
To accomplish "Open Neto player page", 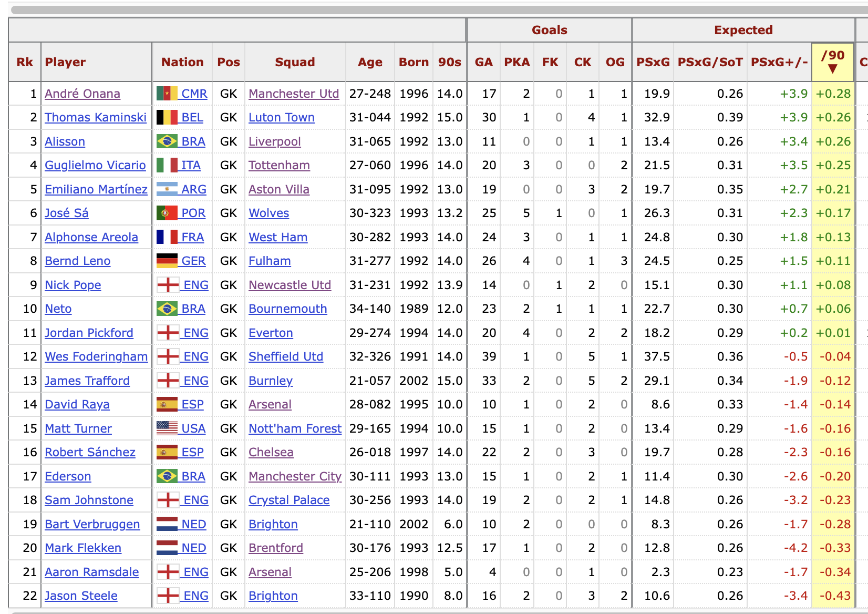I will [x=58, y=309].
